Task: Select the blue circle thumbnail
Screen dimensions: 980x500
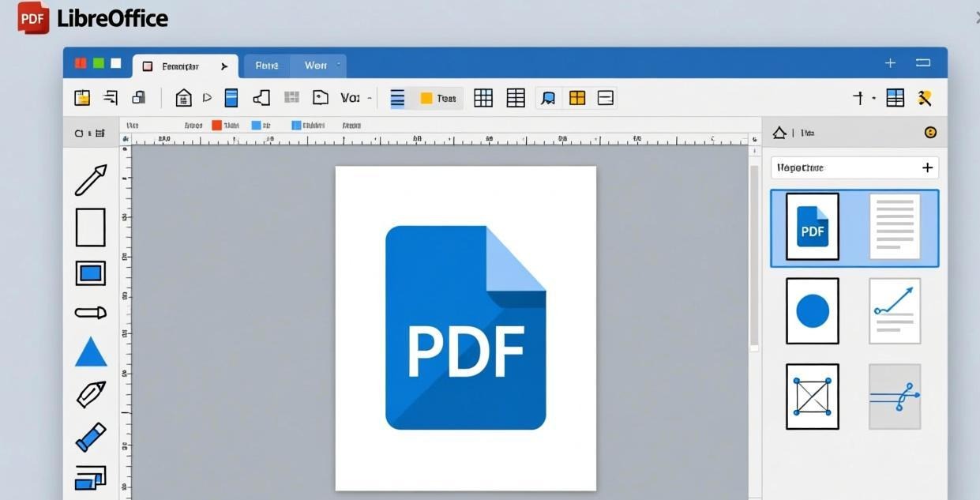Action: tap(813, 311)
